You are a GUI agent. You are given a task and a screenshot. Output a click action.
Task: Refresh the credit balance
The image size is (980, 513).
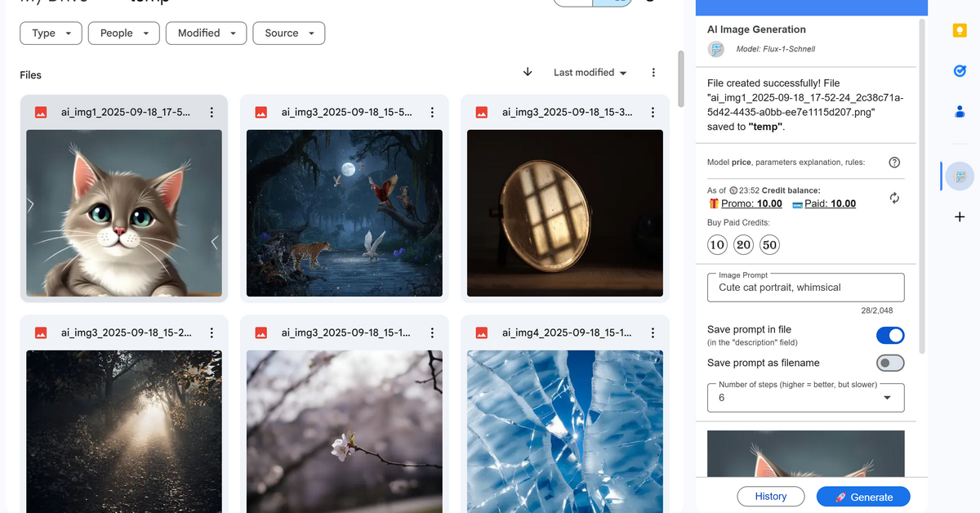point(894,198)
